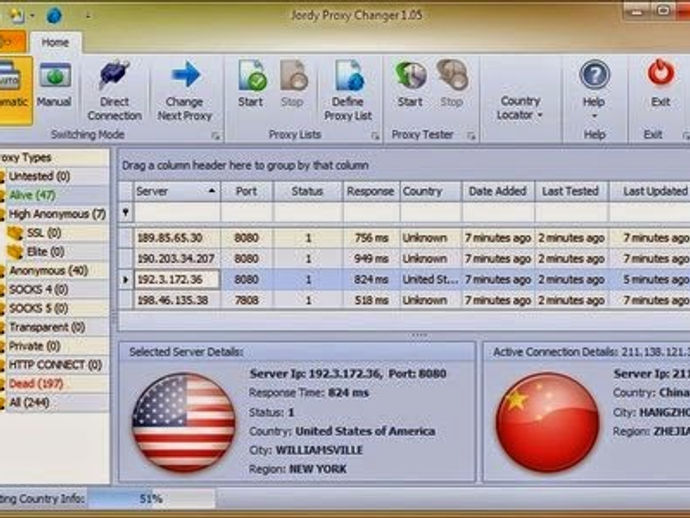Viewport: 690px width, 518px height.
Task: Open the Help question mark icon
Action: pyautogui.click(x=594, y=74)
